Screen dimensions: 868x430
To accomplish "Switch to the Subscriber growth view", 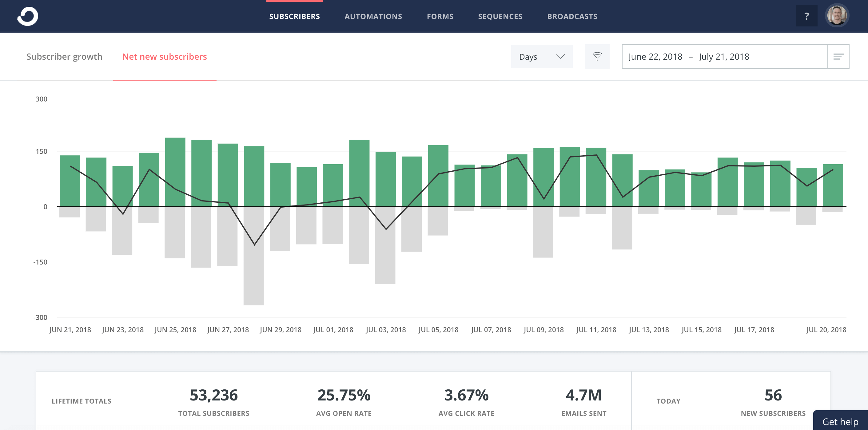I will (x=64, y=56).
